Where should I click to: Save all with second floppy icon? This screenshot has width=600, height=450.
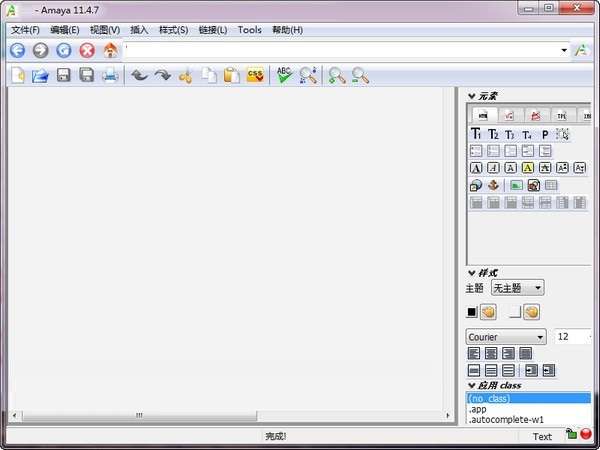(87, 75)
